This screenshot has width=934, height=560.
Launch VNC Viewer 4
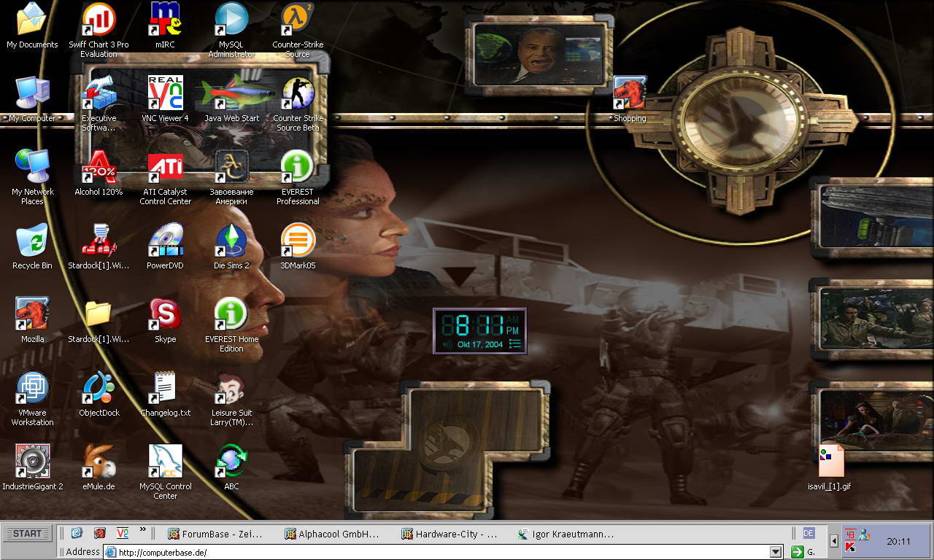pos(165,99)
